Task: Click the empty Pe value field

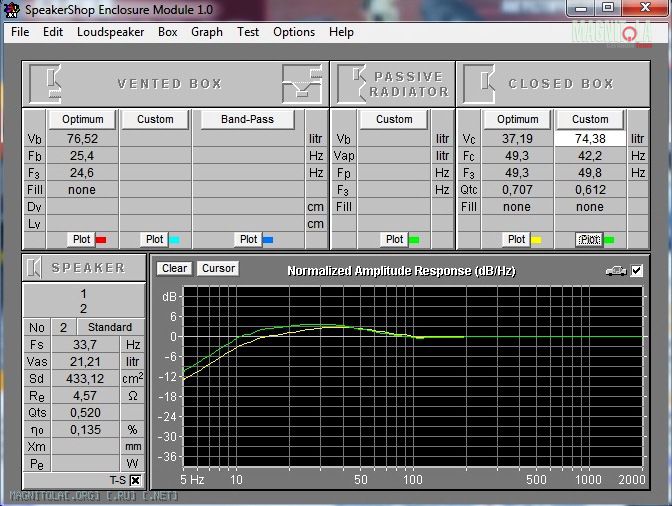Action: pyautogui.click(x=85, y=464)
